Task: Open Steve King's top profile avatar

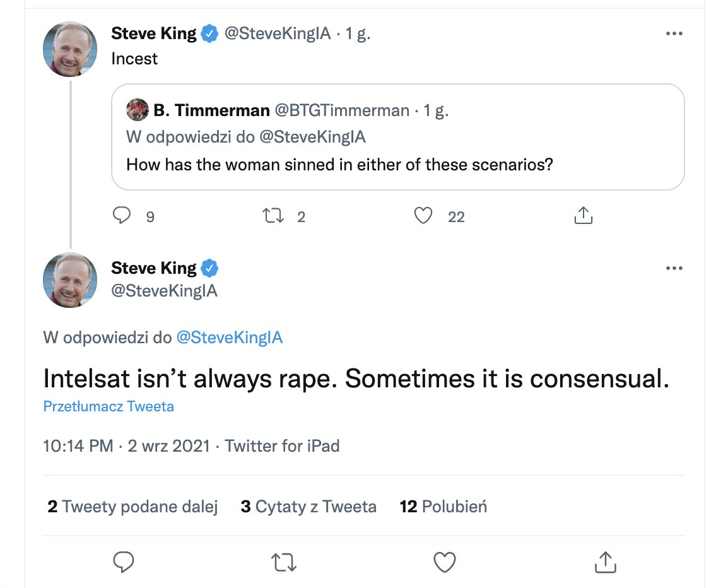Action: [x=70, y=49]
